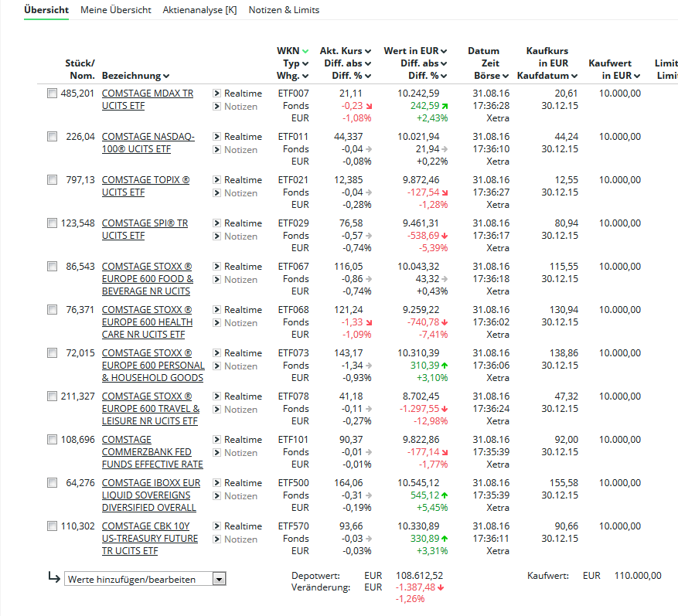Open Realtime icon for ETF068 Health Care row

[216, 310]
